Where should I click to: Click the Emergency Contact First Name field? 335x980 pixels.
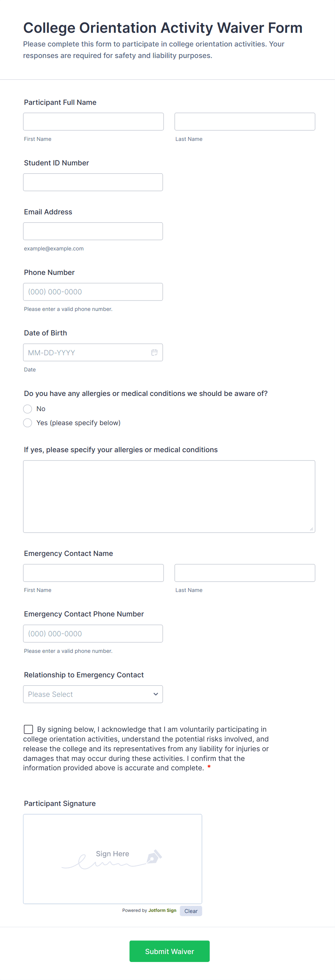click(x=93, y=573)
